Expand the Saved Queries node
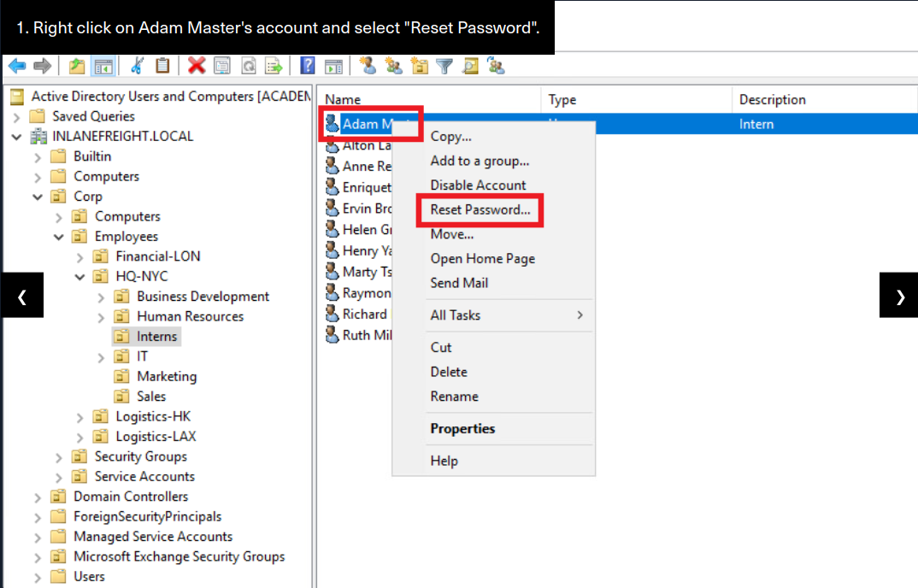918x588 pixels. coord(16,117)
